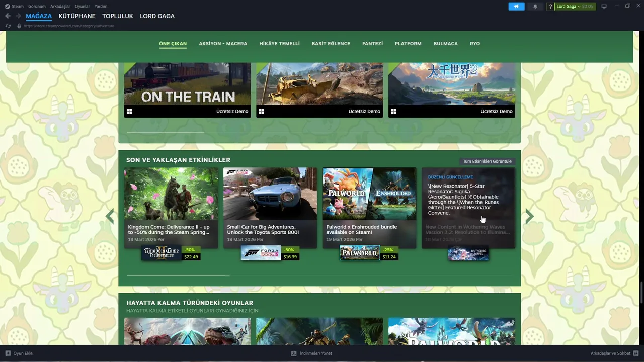Click the store URL address text
644x362 pixels.
coord(69,26)
